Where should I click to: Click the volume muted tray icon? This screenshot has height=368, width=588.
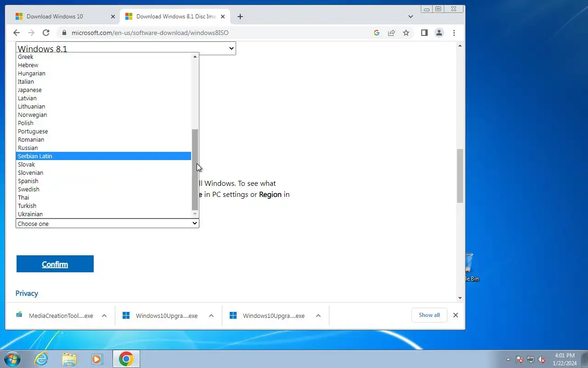click(542, 359)
